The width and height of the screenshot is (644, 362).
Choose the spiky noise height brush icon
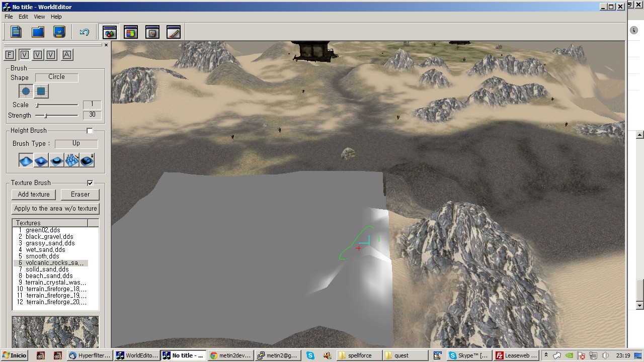pos(72,161)
